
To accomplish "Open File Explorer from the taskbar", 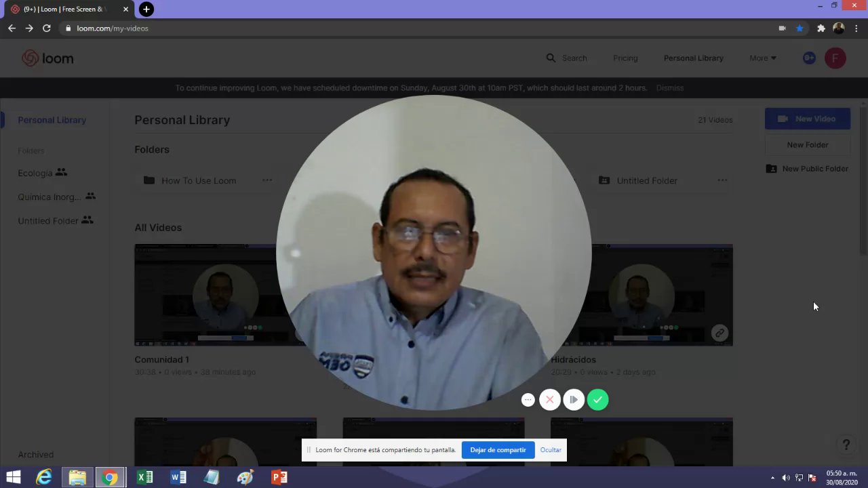I will [77, 478].
